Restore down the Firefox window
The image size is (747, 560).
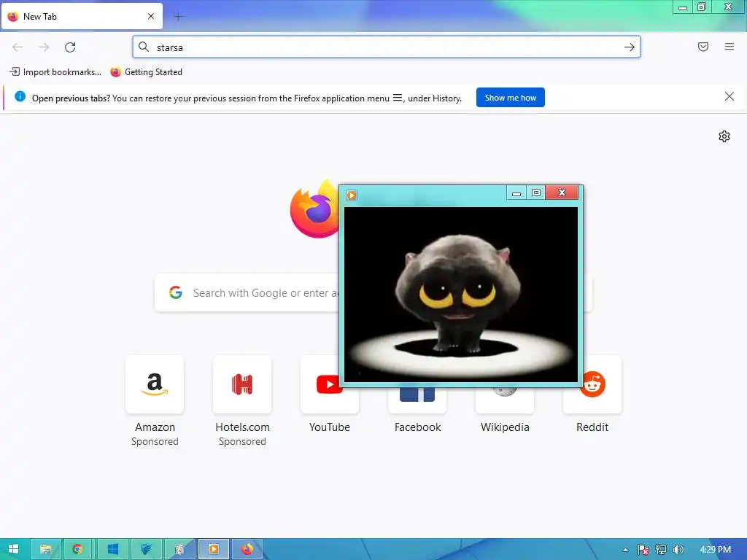702,7
